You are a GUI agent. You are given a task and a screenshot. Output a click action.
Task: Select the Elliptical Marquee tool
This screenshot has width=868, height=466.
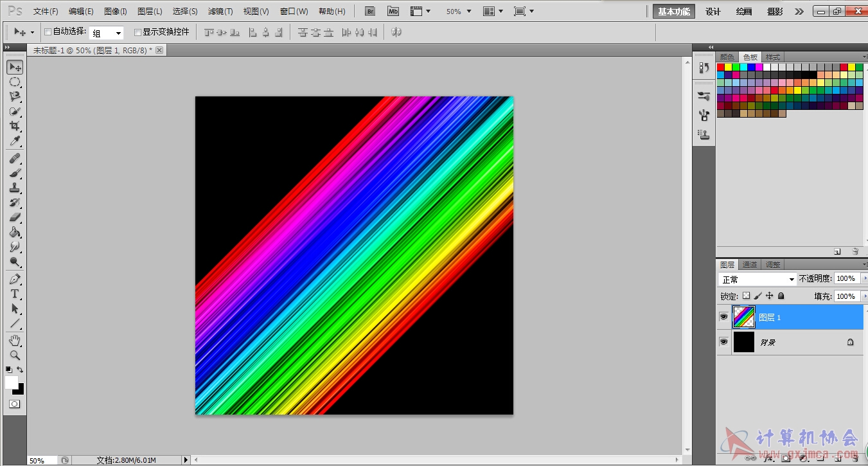click(15, 82)
